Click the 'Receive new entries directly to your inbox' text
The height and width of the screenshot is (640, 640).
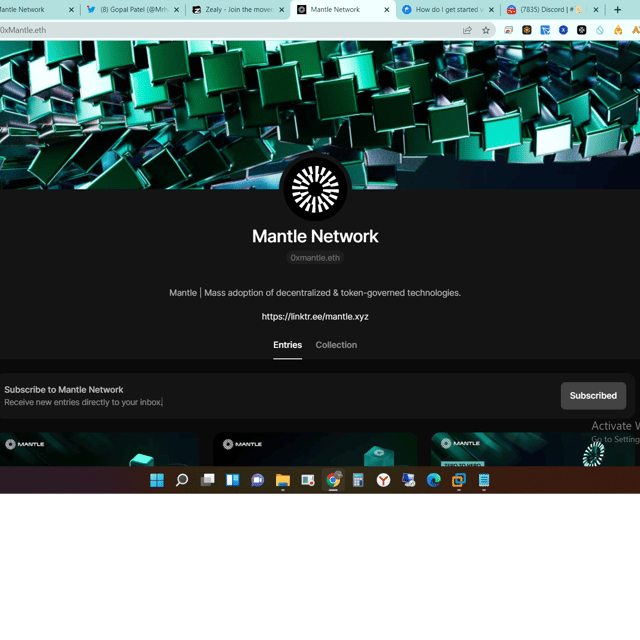coord(83,402)
